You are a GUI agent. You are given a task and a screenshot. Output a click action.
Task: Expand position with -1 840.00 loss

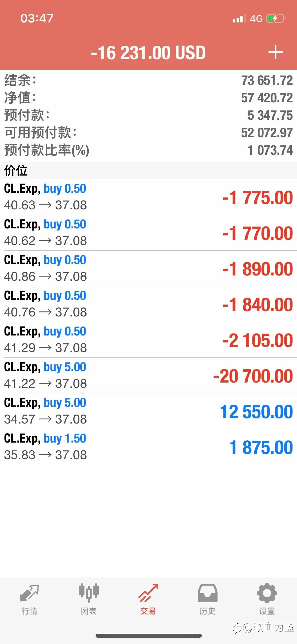148,304
